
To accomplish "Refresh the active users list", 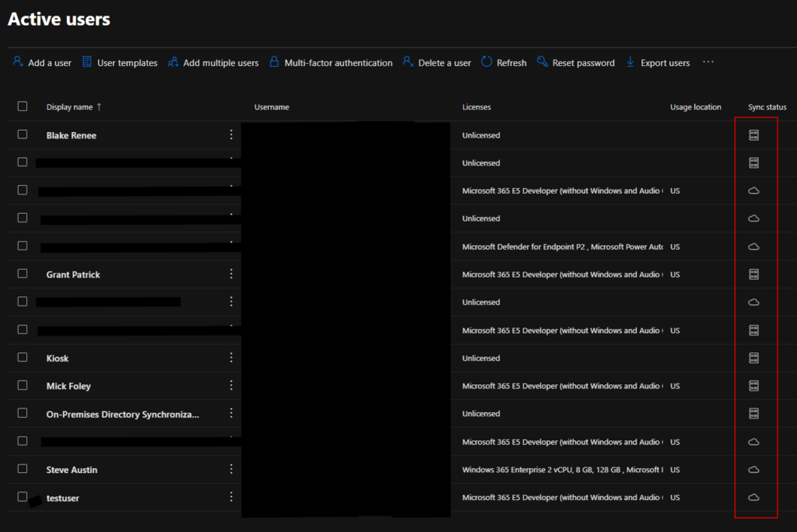I will click(504, 63).
